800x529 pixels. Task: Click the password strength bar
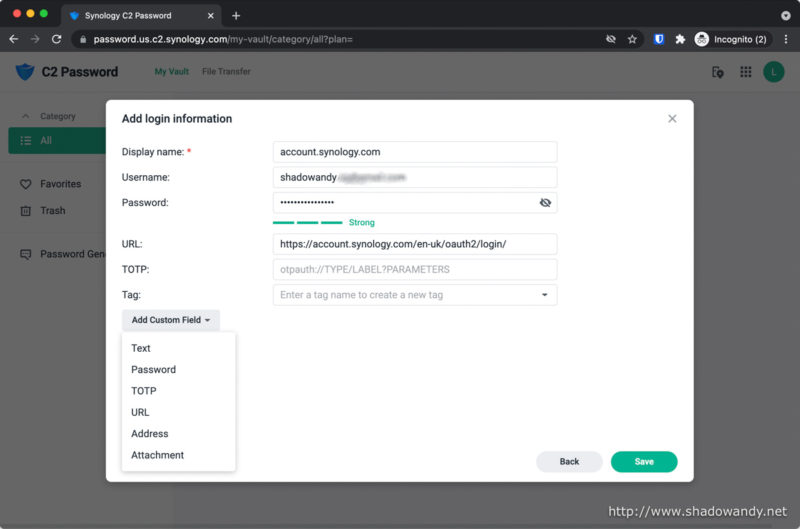(x=308, y=223)
